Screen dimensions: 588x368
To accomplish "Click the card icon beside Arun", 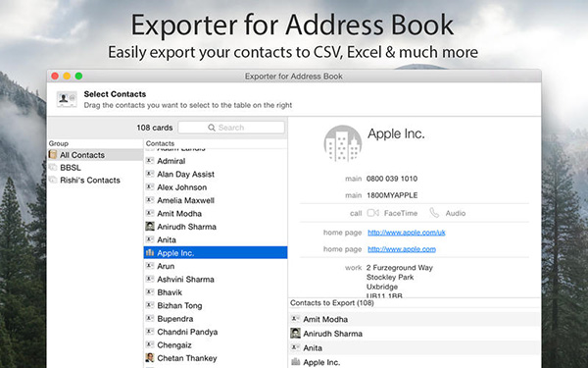I will [150, 266].
